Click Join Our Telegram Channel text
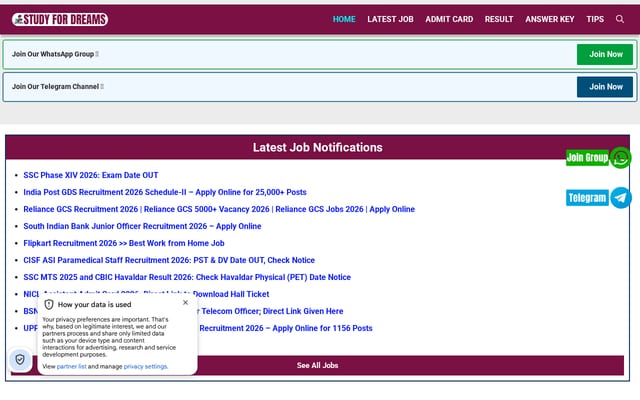This screenshot has width=640, height=400. 56,87
